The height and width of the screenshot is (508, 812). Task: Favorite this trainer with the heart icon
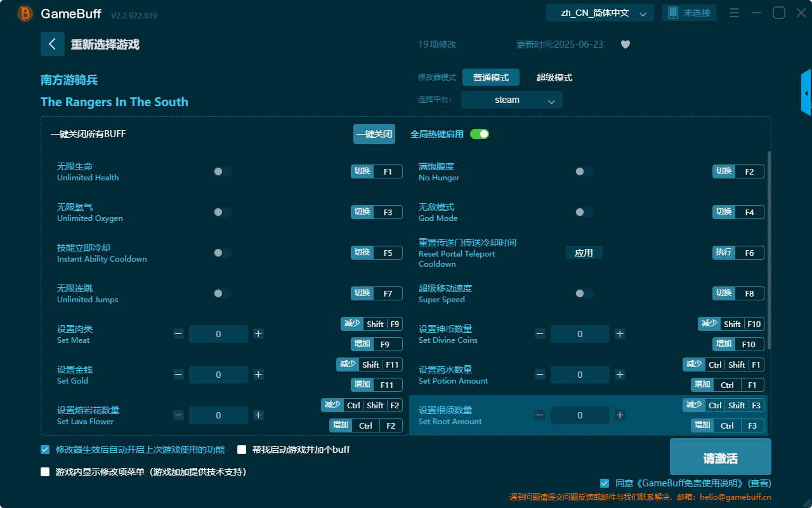[625, 44]
